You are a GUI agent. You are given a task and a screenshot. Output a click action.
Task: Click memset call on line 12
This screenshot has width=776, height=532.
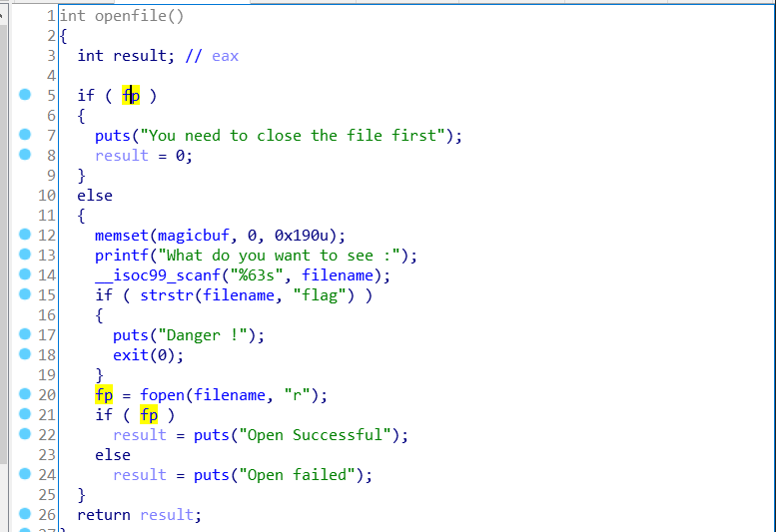click(x=122, y=236)
